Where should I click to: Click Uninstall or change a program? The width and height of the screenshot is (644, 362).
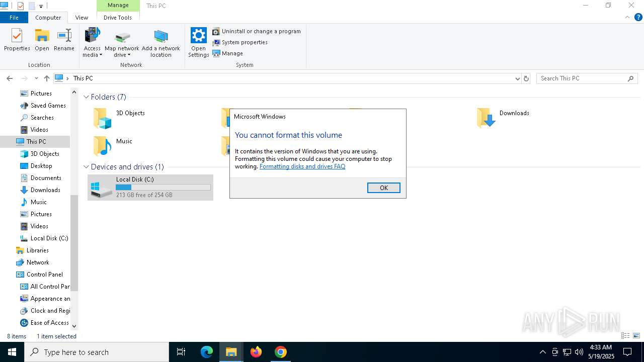click(257, 31)
